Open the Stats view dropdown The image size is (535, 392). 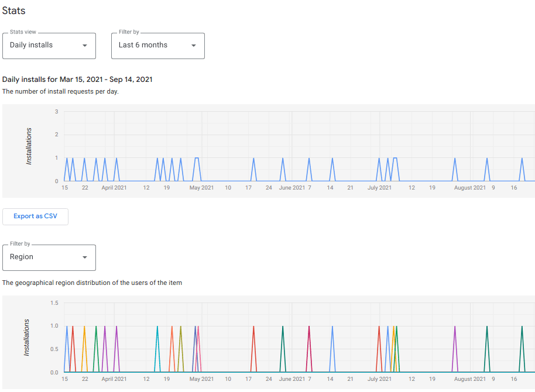[49, 46]
